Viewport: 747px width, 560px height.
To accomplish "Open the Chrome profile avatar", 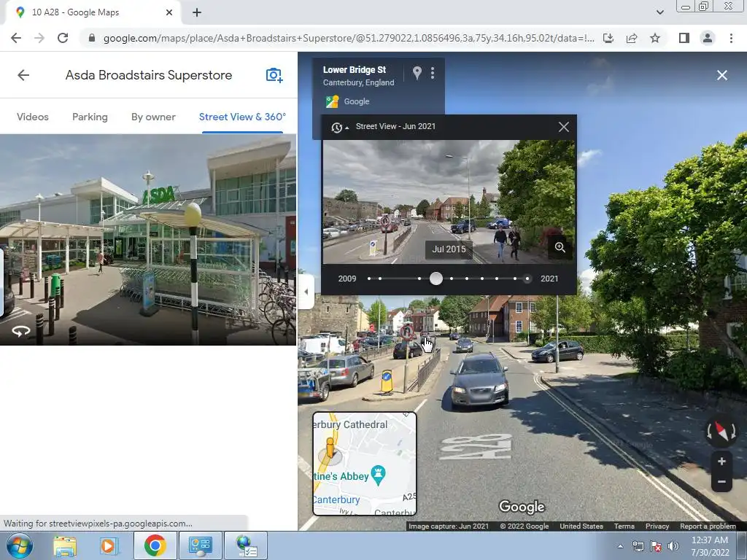I will (x=708, y=38).
